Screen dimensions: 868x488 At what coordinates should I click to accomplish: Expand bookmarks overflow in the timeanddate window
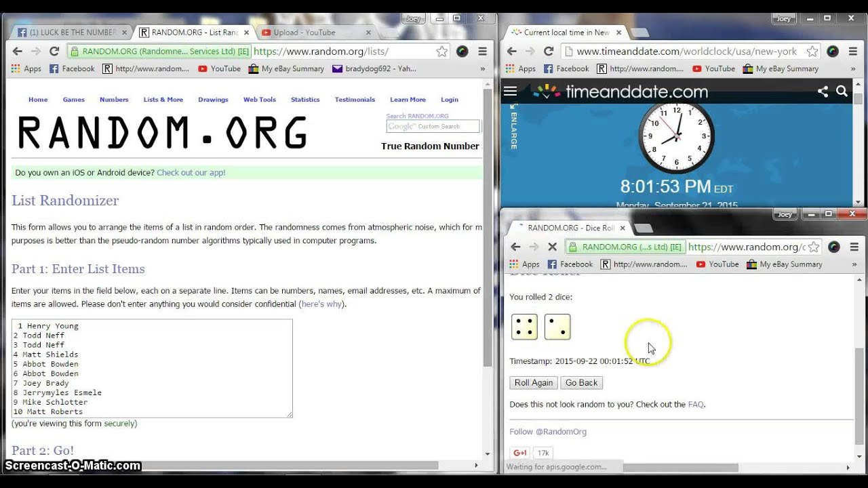coord(854,68)
